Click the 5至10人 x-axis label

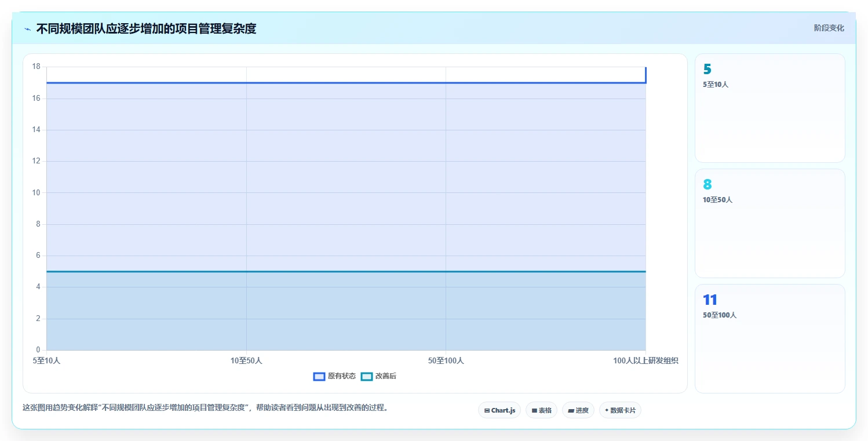click(46, 360)
